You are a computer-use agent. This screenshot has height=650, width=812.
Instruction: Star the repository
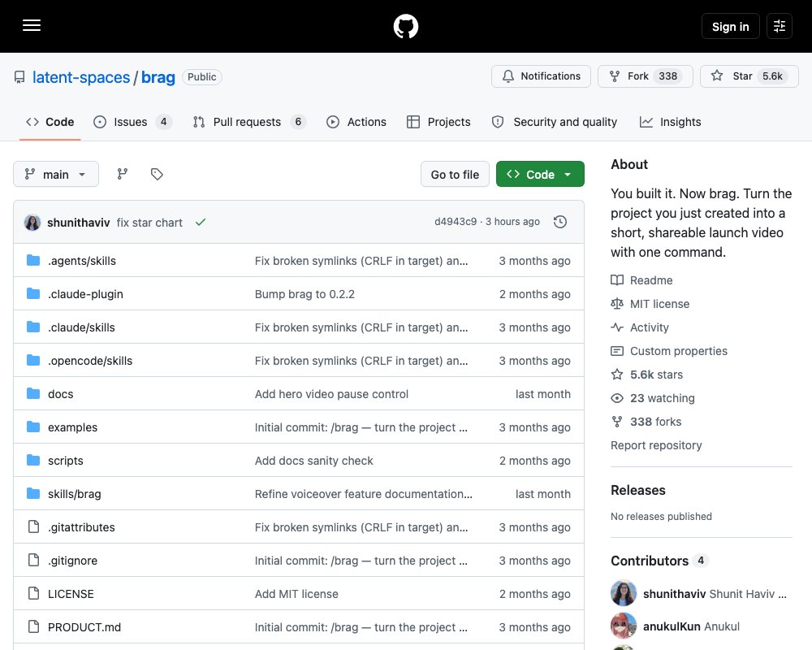(x=749, y=76)
